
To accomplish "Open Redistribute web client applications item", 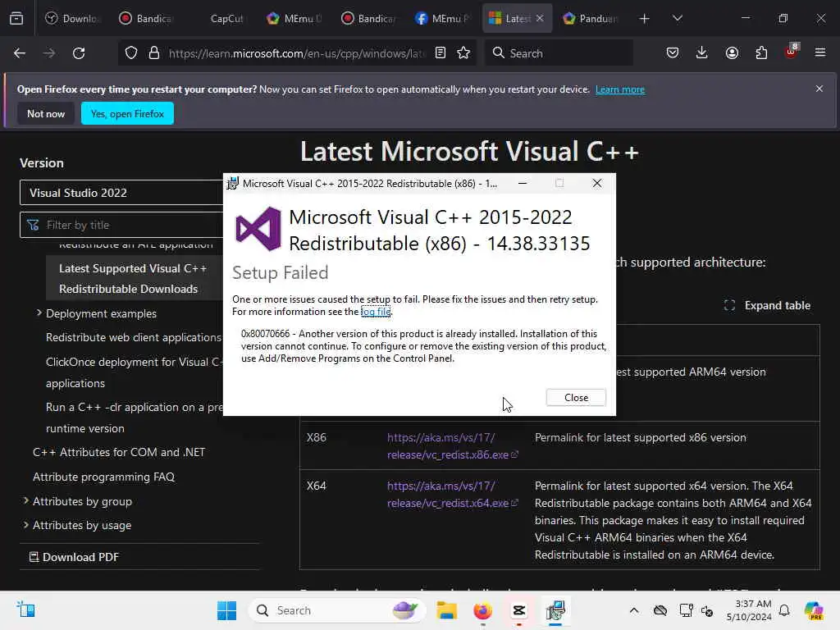I will 134,337.
